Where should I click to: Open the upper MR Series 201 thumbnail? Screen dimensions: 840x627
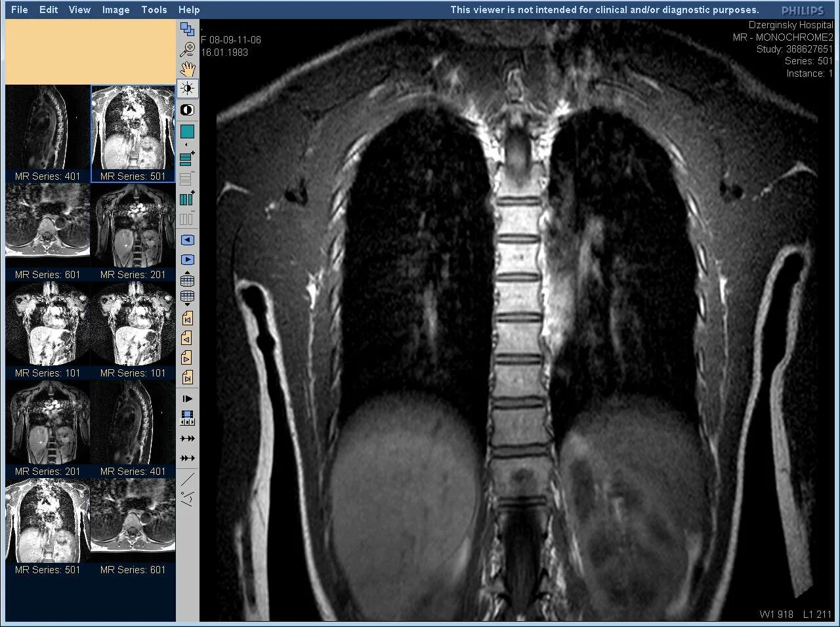(133, 232)
